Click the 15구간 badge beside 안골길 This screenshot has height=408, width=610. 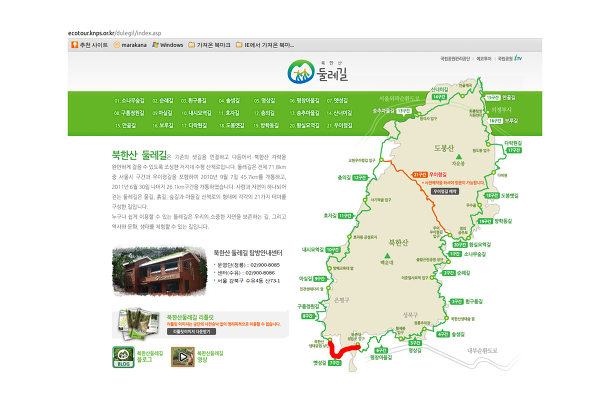tap(493, 98)
